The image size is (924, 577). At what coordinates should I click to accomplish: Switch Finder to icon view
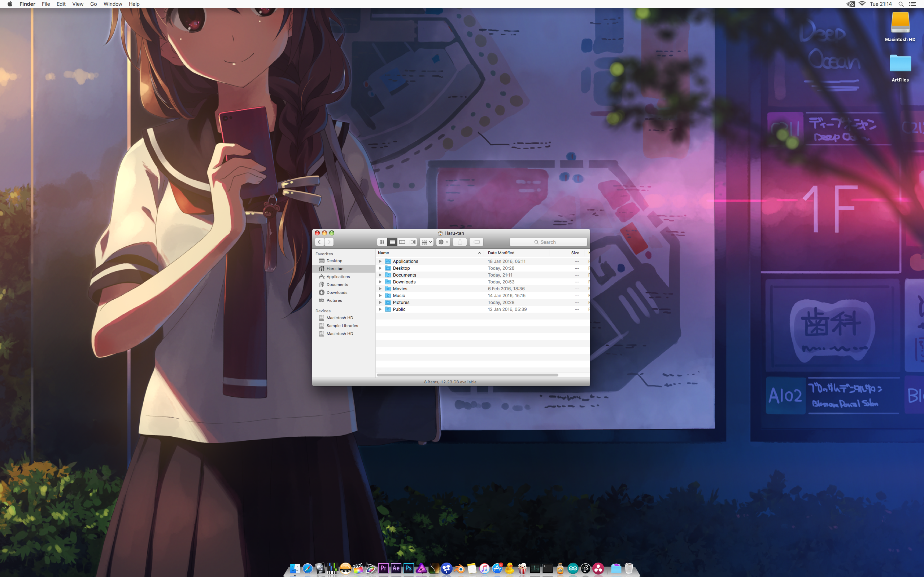pos(382,242)
